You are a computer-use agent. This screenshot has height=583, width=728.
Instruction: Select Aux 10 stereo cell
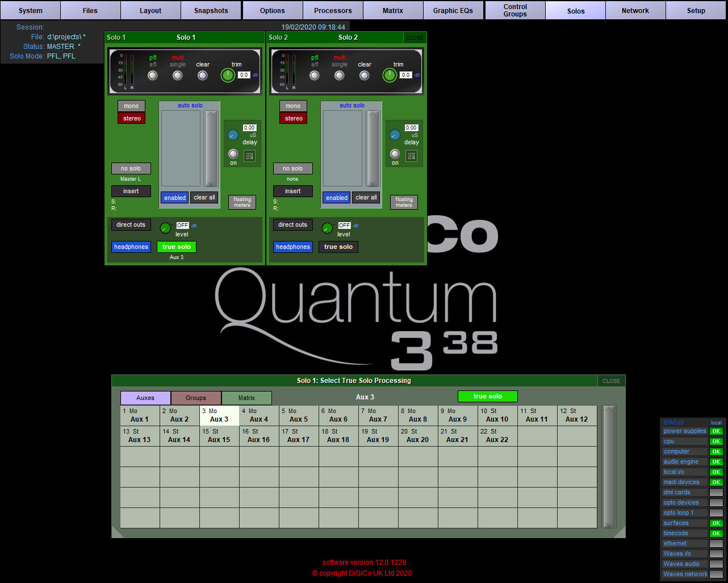click(x=497, y=415)
